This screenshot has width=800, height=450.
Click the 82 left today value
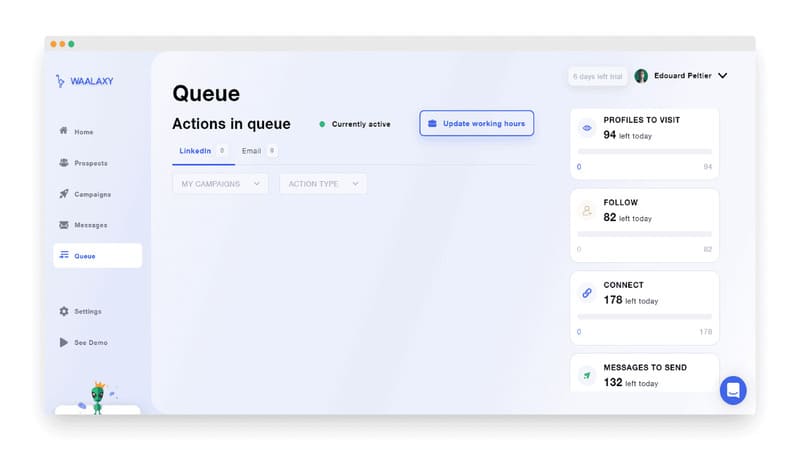(628, 218)
